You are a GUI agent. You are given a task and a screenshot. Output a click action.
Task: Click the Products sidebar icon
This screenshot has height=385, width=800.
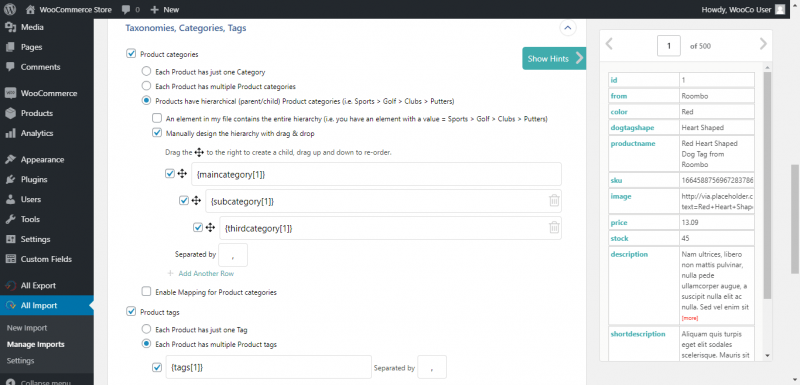pos(10,113)
